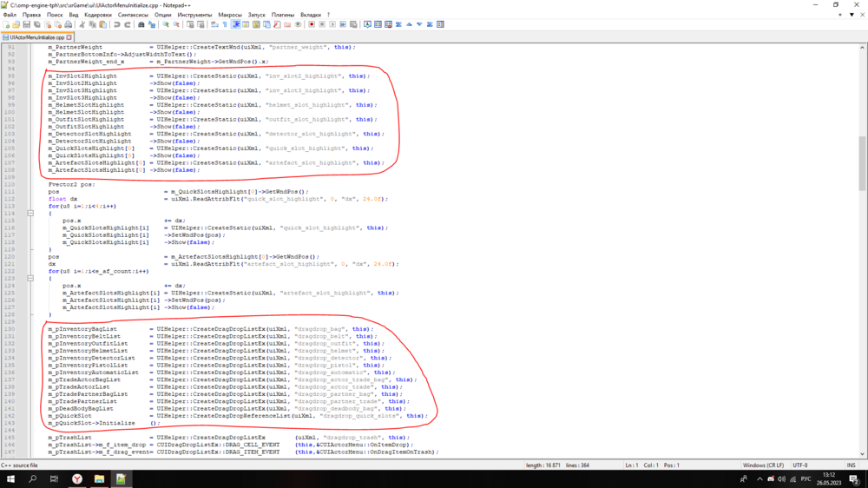Collapse the for-loop fold marker at line 123
This screenshot has width=868, height=488.
[x=30, y=279]
